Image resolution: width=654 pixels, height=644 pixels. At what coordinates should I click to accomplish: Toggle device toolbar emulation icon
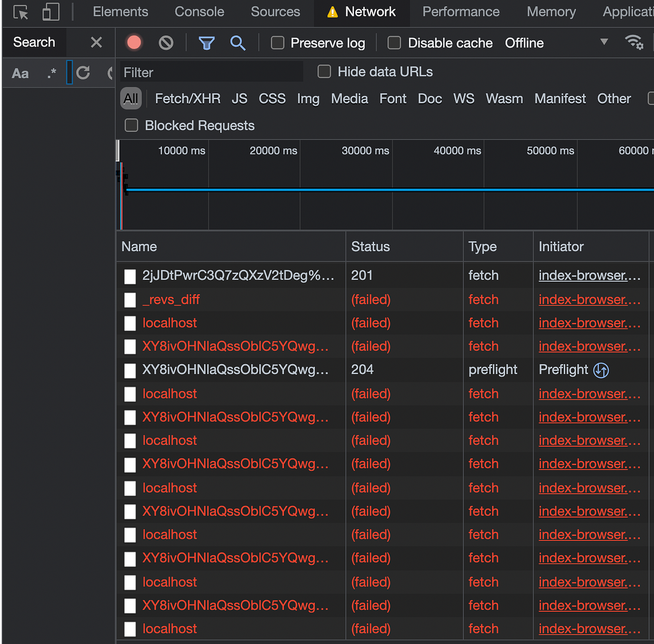tap(51, 12)
